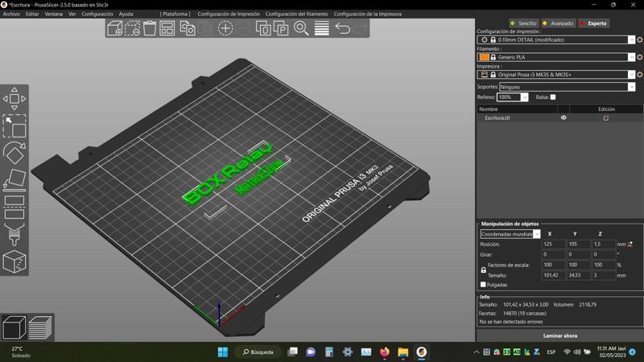Check the Pulgadas checkbox
The height and width of the screenshot is (362, 644).
[483, 285]
